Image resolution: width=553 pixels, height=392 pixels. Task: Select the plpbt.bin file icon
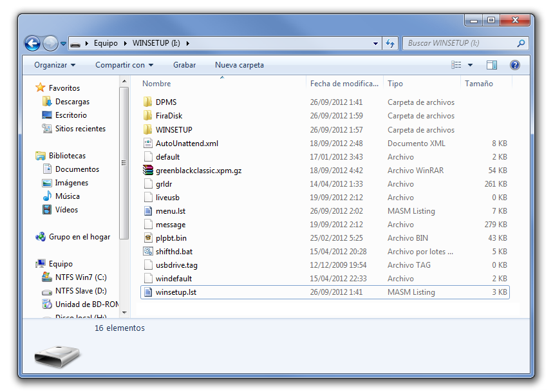click(148, 238)
